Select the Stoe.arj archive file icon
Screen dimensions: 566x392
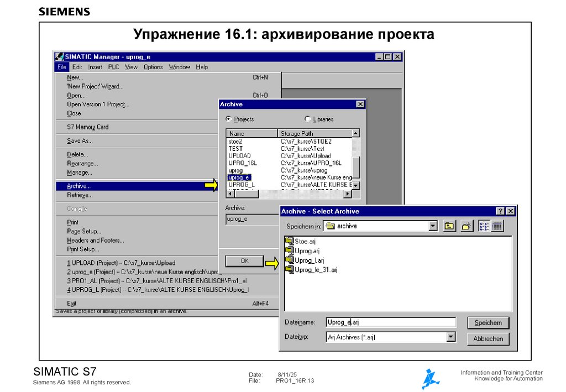290,241
